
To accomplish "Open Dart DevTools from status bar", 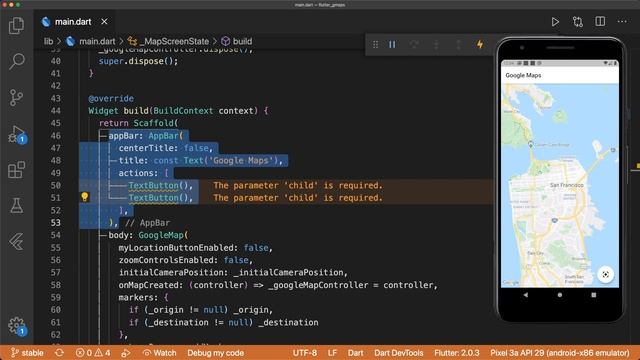I will coord(399,353).
